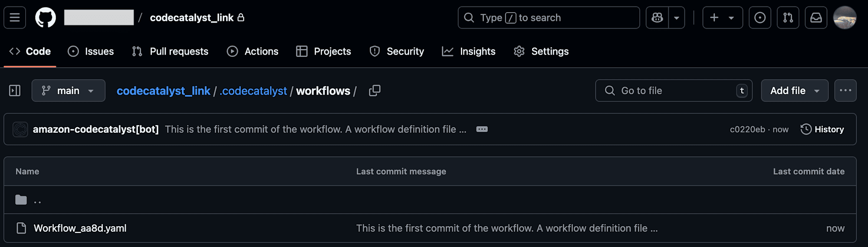Expand the commit message ellipsis button
This screenshot has width=868, height=247.
[482, 129]
